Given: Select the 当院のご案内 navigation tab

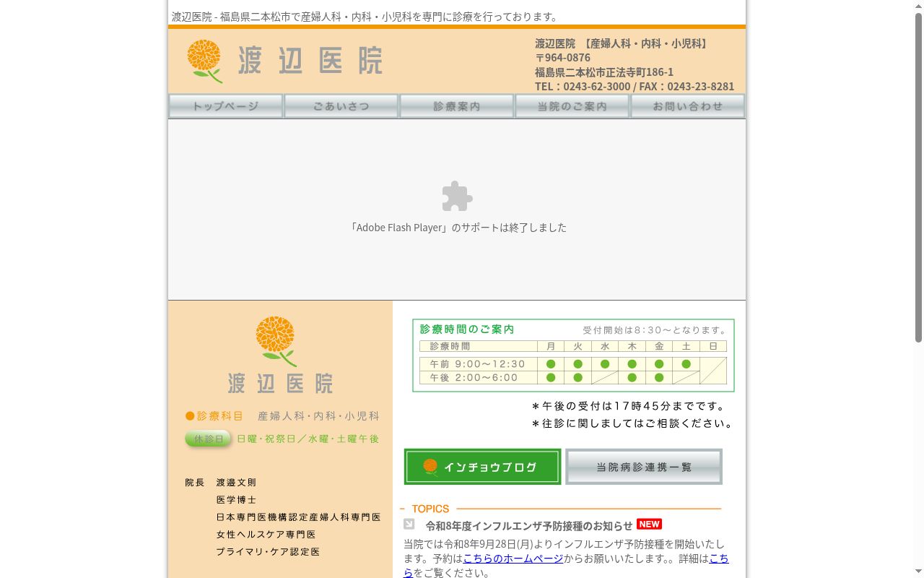Looking at the screenshot, I should [x=572, y=106].
